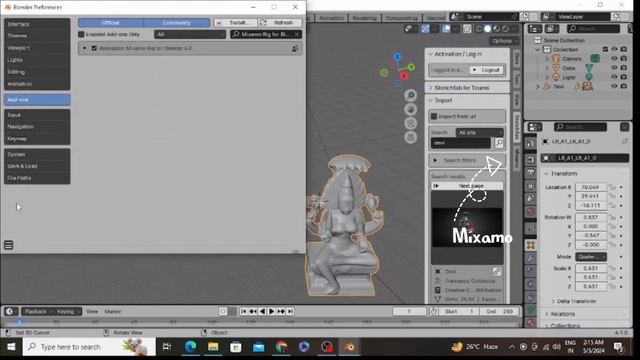The image size is (640, 360).
Task: Click search magnifier button beside Sketchfab query
Action: 499,143
